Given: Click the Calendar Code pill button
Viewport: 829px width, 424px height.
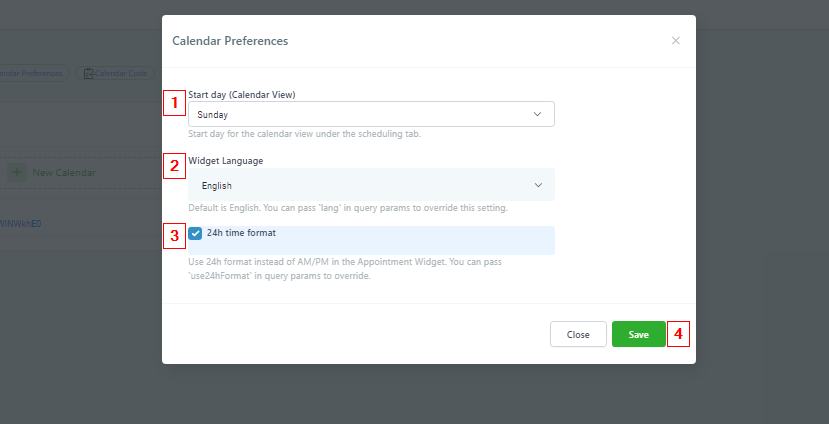Looking at the screenshot, I should [118, 73].
